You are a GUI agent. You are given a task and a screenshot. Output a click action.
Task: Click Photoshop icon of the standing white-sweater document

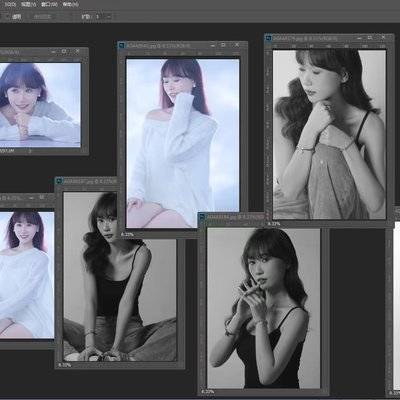point(122,45)
